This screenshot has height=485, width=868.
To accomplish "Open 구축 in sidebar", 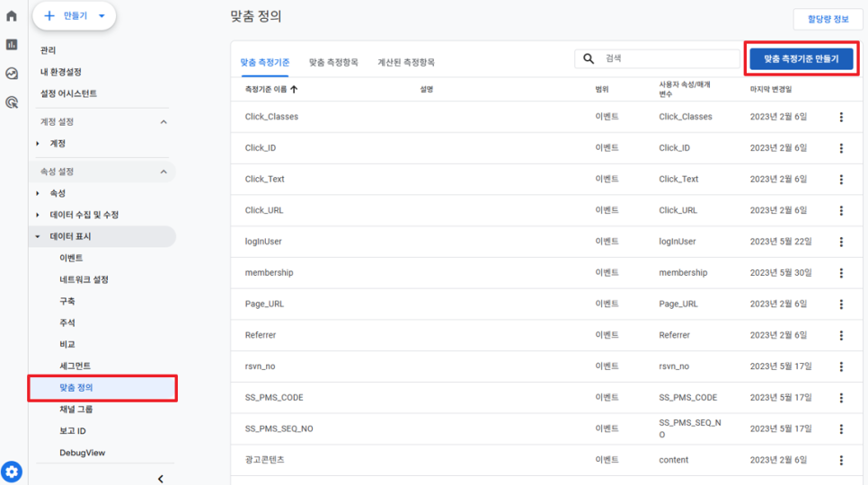I will point(67,301).
